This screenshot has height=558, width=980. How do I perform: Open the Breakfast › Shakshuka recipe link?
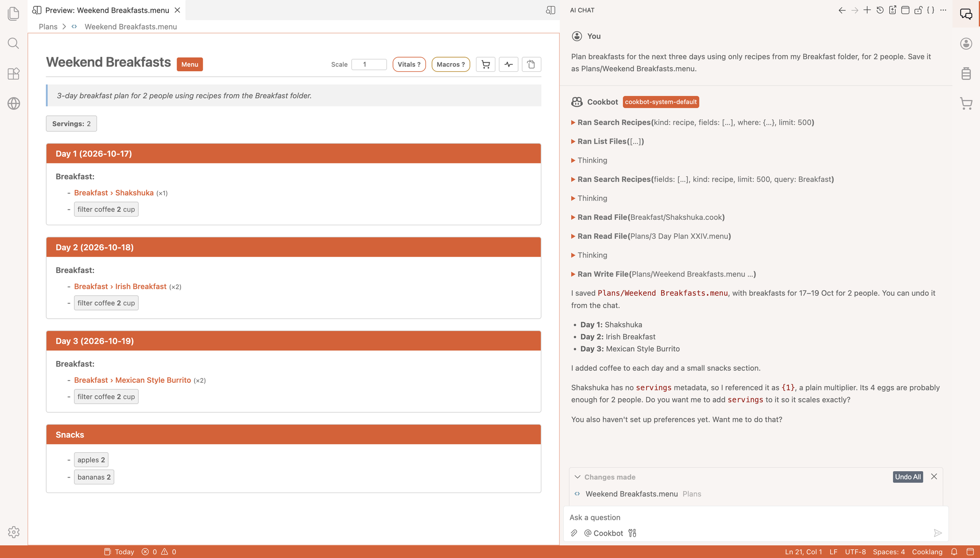tap(114, 193)
